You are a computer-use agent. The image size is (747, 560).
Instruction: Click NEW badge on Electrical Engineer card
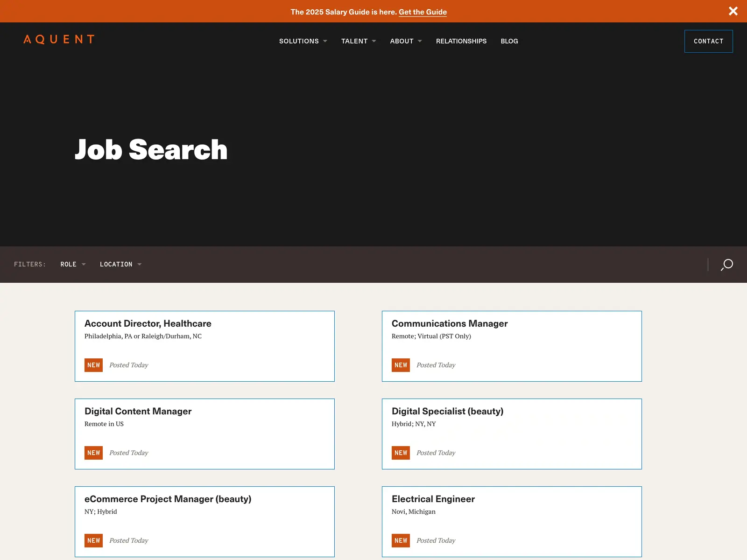[x=401, y=540]
